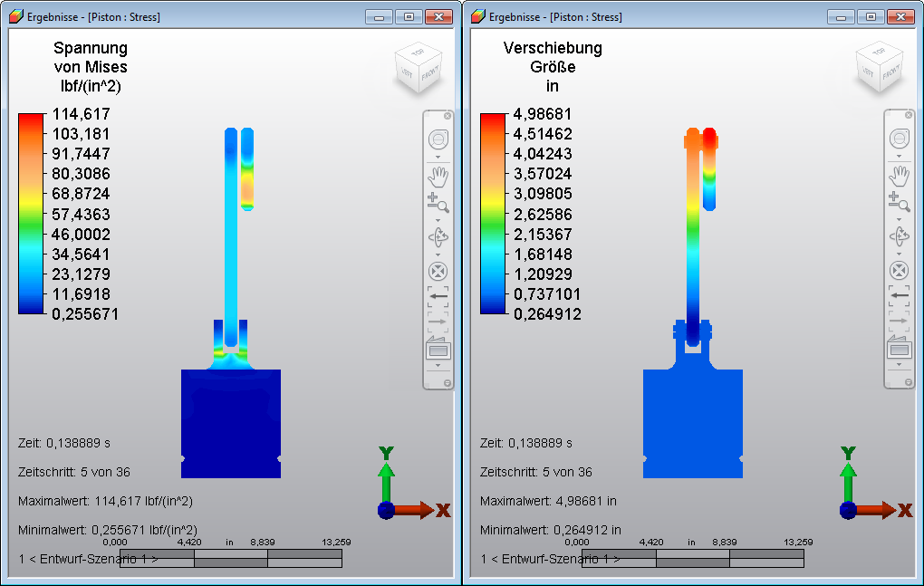Activate Orbit tool in Spannung window
Screen dimensions: 924x586
[438, 236]
